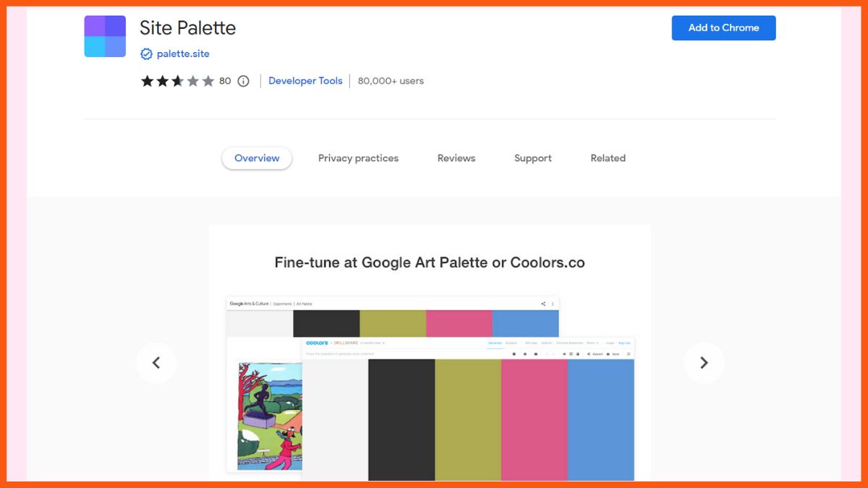
Task: Click the Add to Chrome button
Action: click(x=723, y=27)
